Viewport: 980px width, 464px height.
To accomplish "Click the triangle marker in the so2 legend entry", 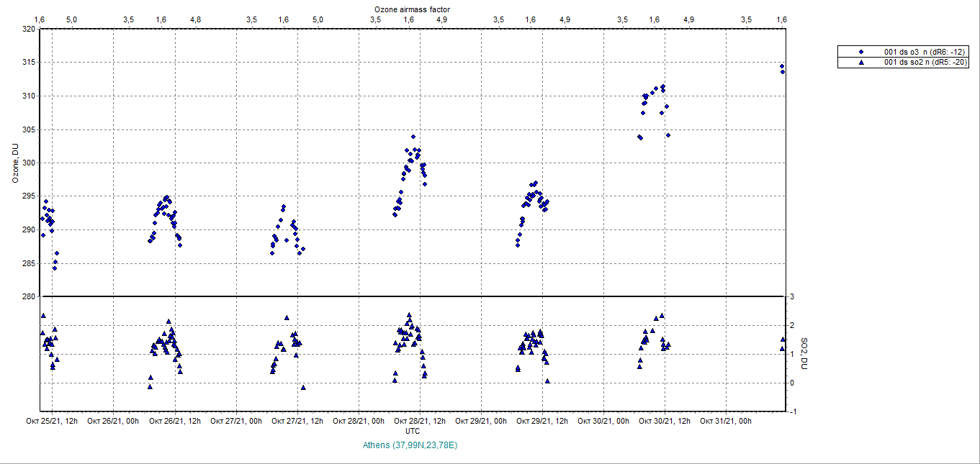I will 861,63.
